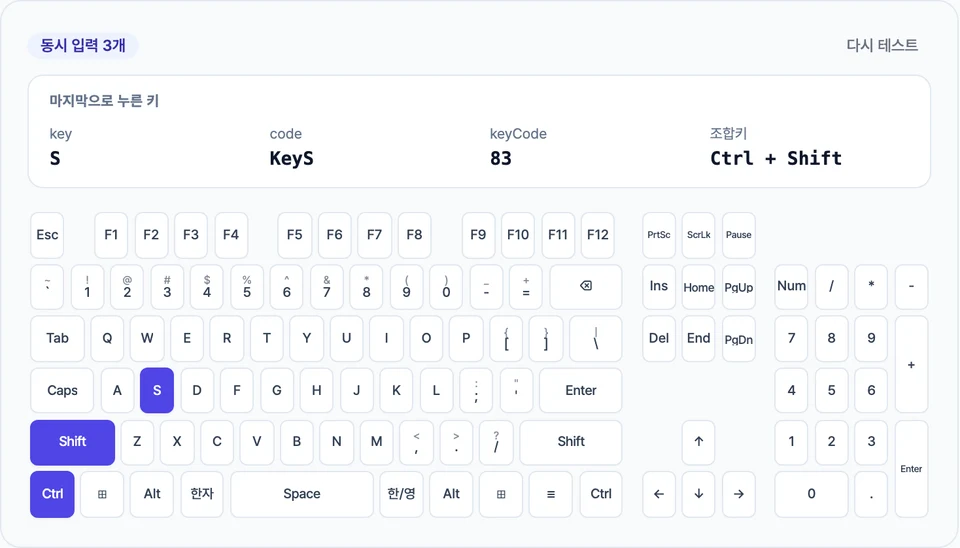Click the period greater-than key
This screenshot has width=960, height=548.
(x=456, y=442)
